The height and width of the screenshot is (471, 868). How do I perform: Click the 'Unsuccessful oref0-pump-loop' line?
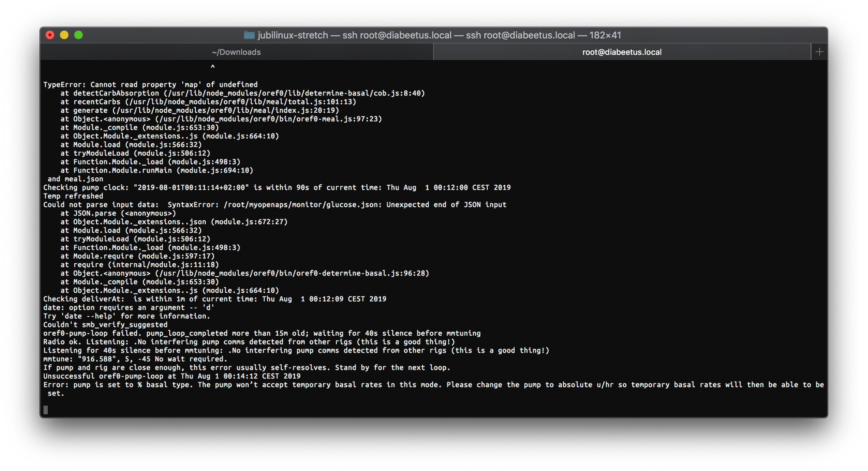[172, 376]
